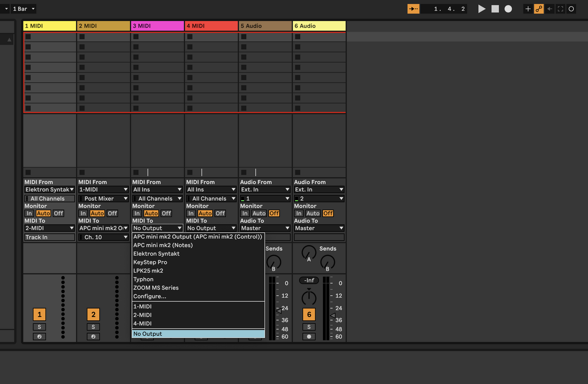The image size is (588, 384).
Task: Set track 2 monitor to Auto
Action: pos(97,213)
